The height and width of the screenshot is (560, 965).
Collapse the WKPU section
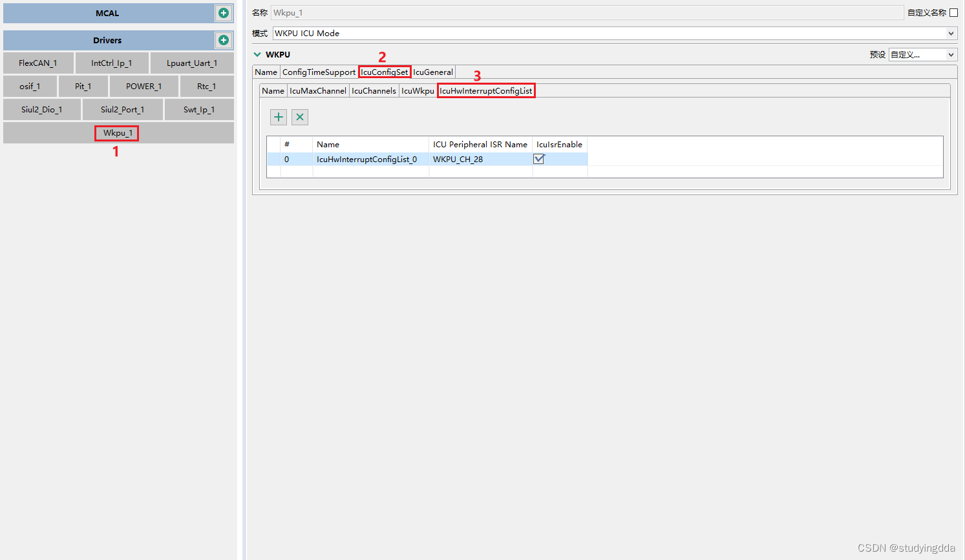click(257, 54)
